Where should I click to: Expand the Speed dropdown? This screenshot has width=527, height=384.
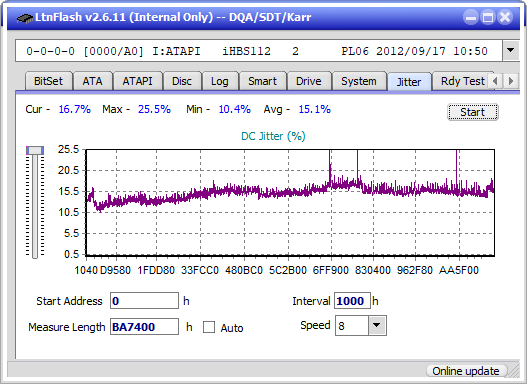[x=377, y=325]
